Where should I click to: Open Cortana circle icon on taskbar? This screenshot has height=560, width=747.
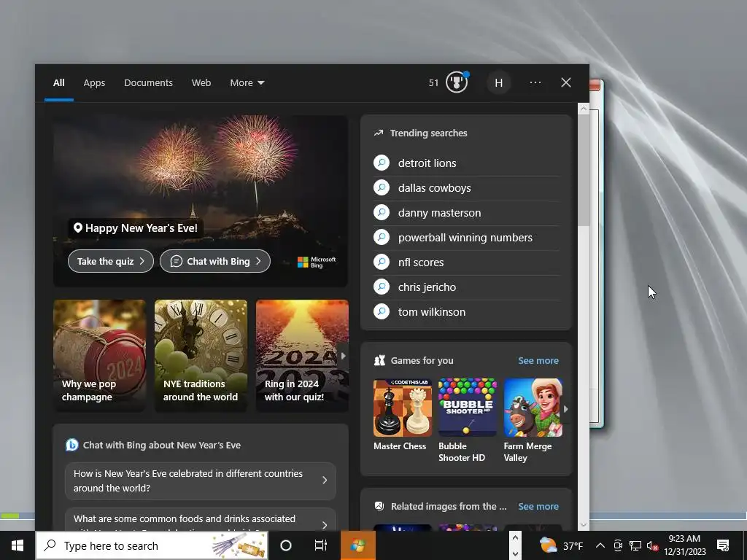coord(286,545)
